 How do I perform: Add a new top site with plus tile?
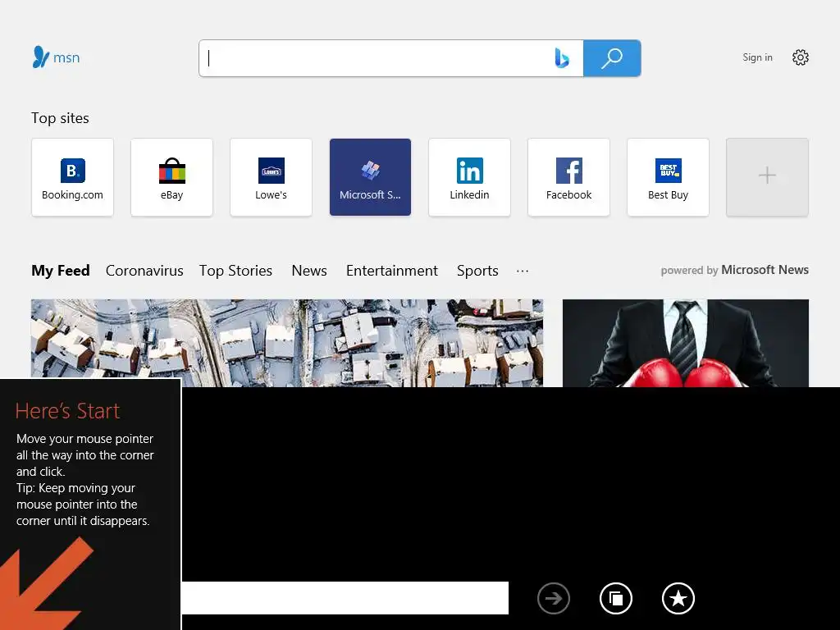tap(767, 177)
